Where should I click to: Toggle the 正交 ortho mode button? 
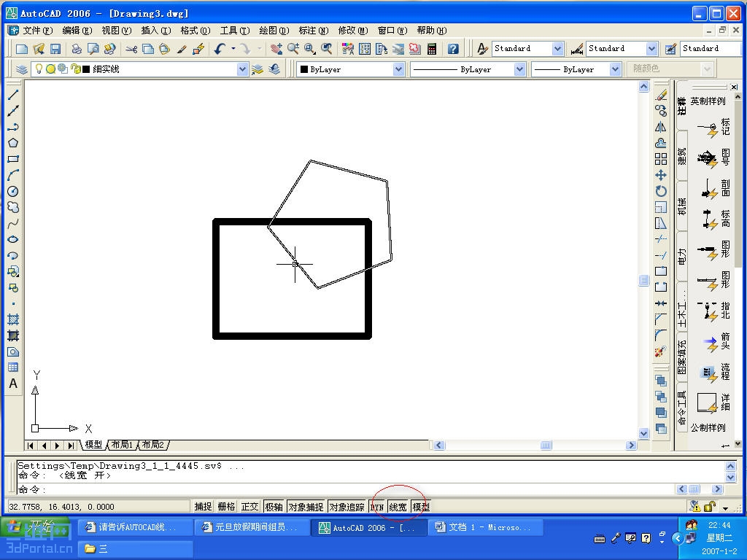coord(249,507)
